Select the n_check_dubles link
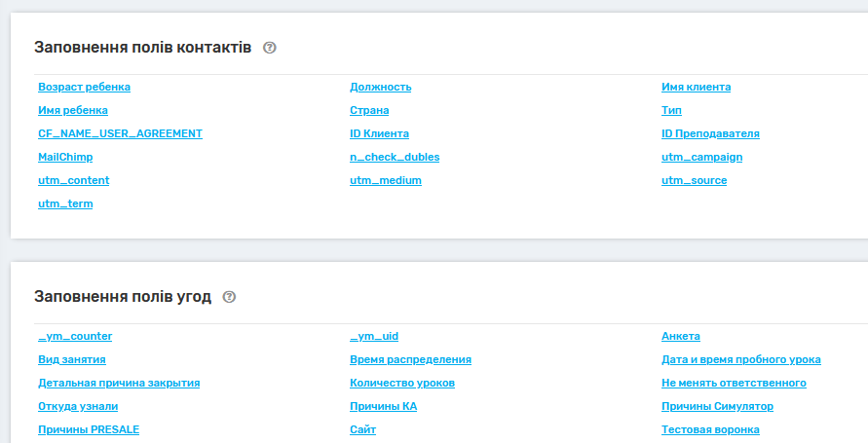Viewport: 868px width, 443px height. (395, 157)
